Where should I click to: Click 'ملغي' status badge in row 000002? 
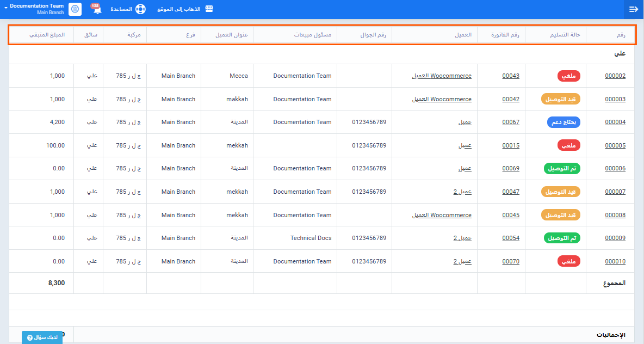(568, 76)
